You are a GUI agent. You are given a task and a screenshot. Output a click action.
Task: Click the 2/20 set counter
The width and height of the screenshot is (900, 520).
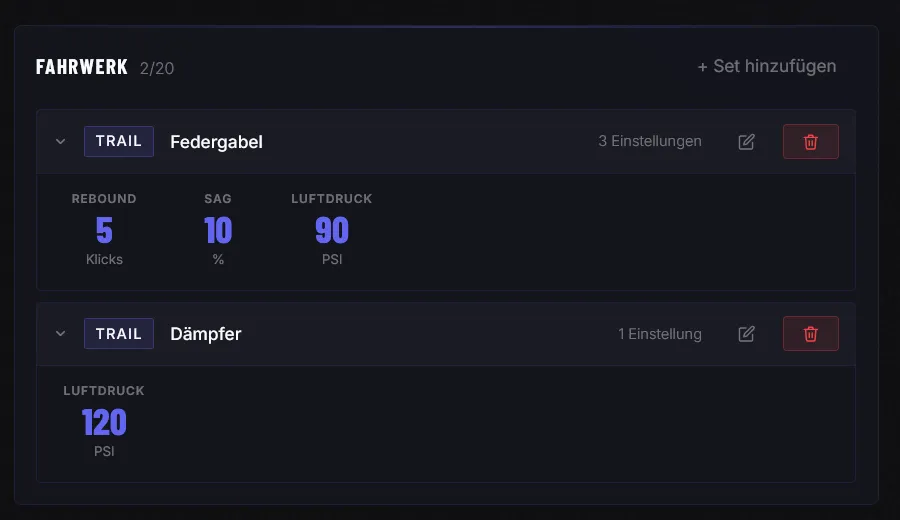157,68
